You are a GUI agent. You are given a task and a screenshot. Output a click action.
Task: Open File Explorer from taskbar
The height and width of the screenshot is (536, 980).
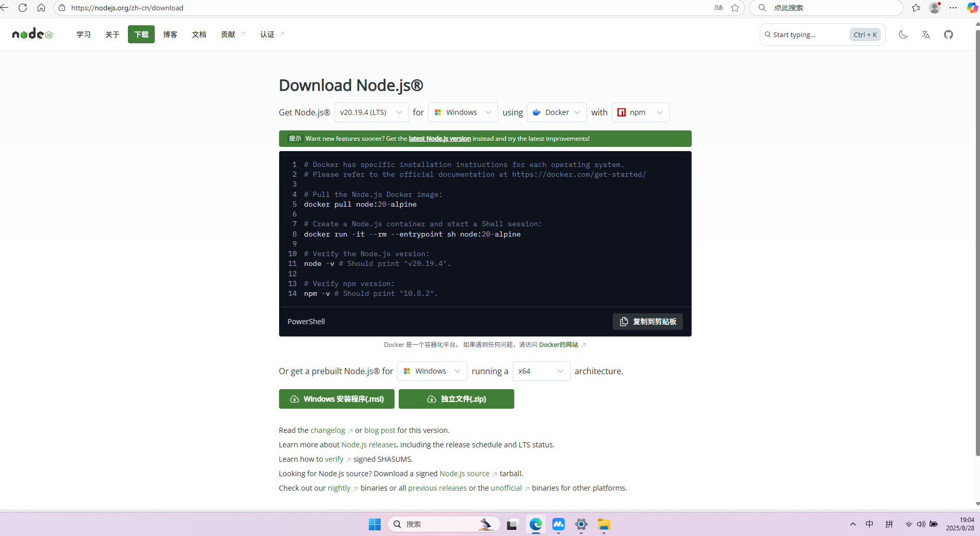(604, 524)
